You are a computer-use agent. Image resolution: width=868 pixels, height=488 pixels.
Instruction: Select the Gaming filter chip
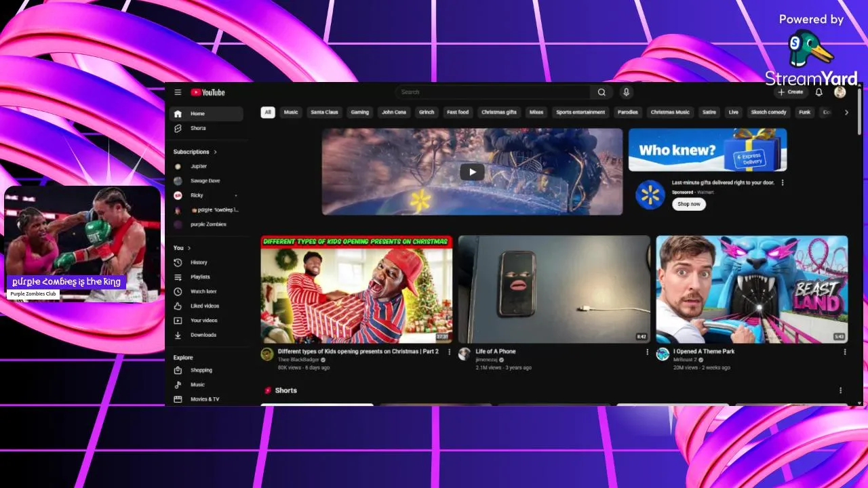click(x=360, y=113)
